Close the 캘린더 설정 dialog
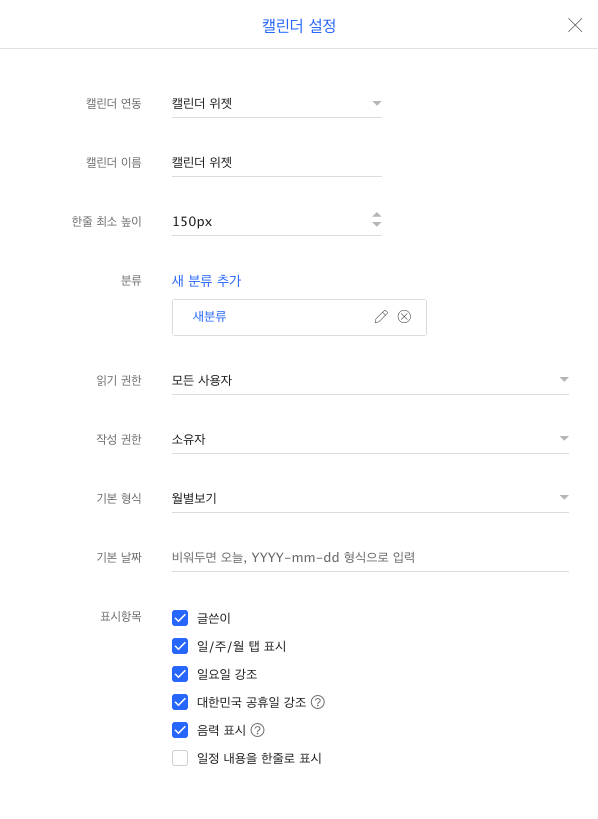Screen dimensions: 598x819 [x=575, y=25]
